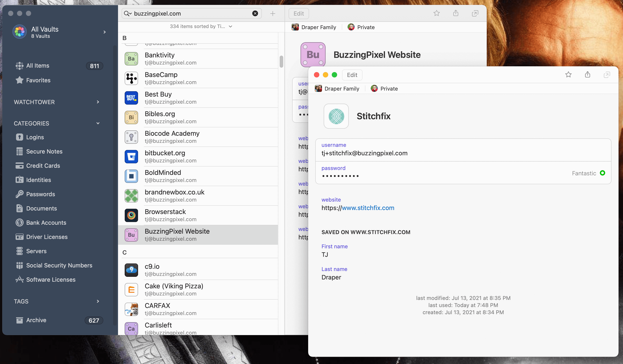Click Last name value Draper
The width and height of the screenshot is (623, 364).
click(331, 277)
